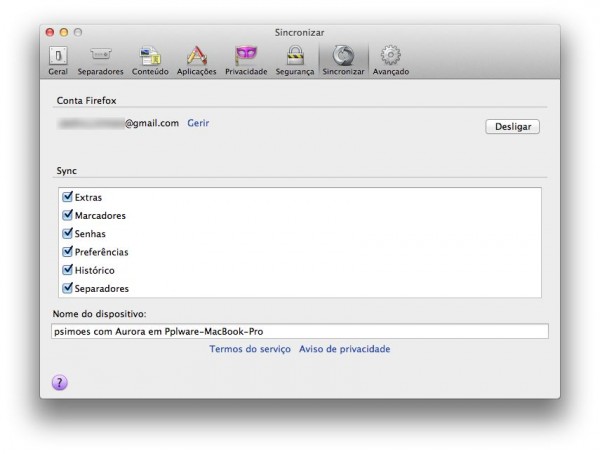Click the Desligar button
The image size is (600, 454).
tap(512, 127)
